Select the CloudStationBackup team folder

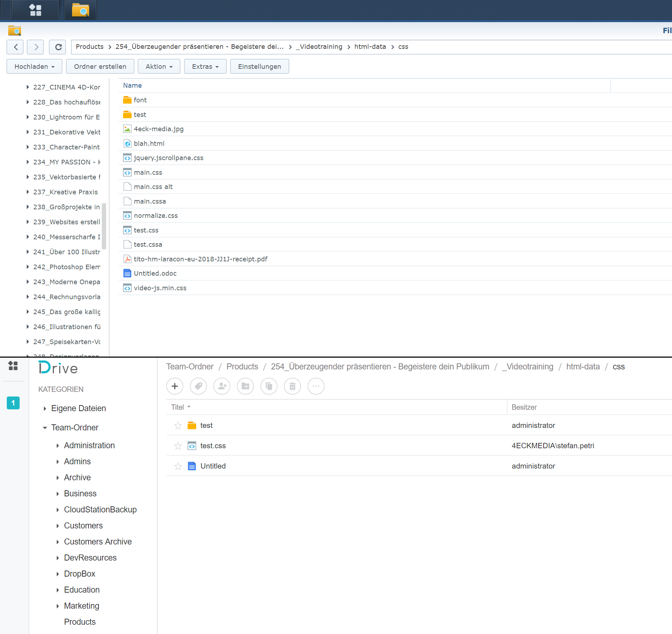pos(100,510)
